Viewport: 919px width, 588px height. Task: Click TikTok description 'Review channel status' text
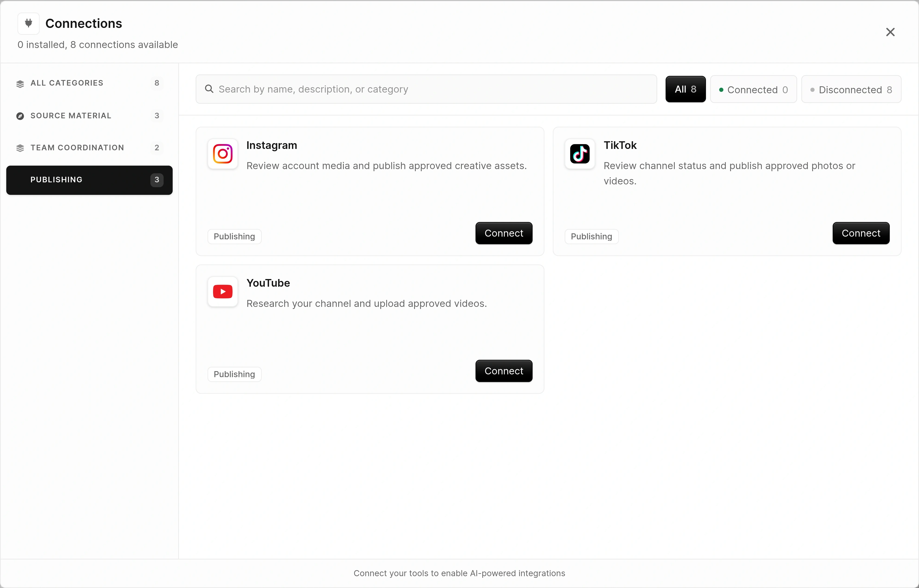[x=729, y=173]
